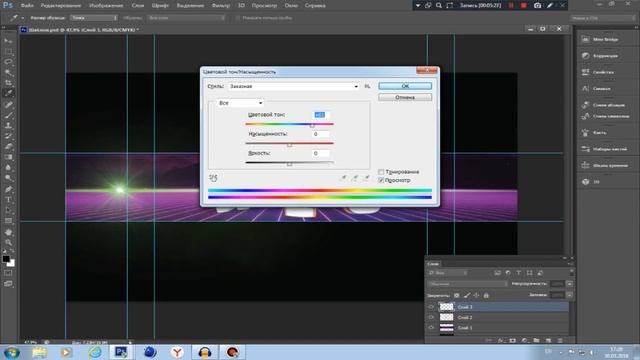
Task: Open the layer filter type dropdown
Action: (x=447, y=273)
